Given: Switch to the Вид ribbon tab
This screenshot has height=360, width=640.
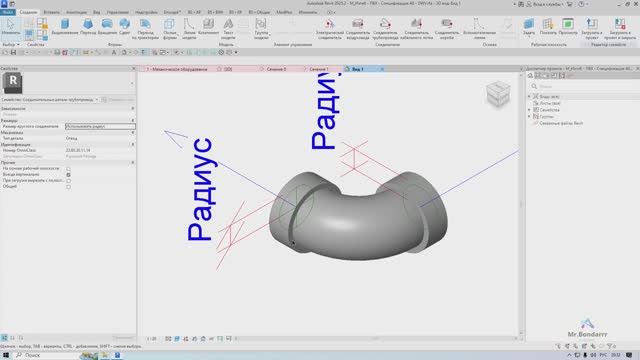Looking at the screenshot, I should click(x=97, y=12).
